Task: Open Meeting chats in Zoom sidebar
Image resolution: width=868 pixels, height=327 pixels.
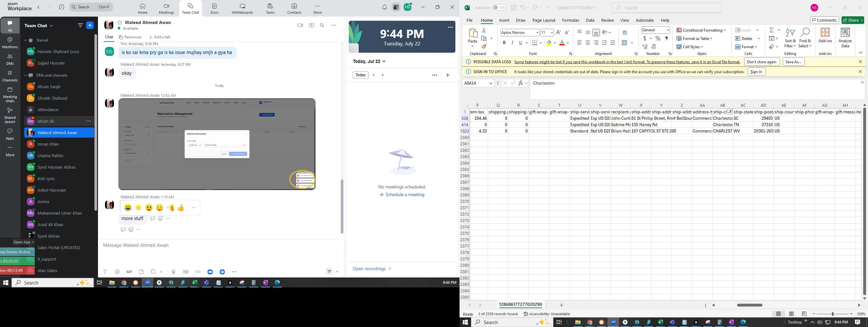Action: [10, 95]
